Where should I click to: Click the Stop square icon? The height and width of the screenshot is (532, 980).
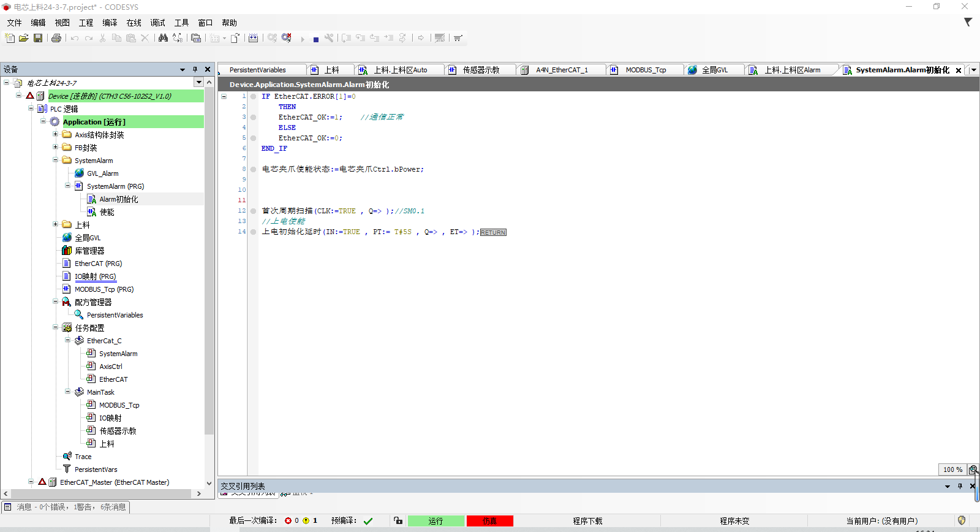point(316,39)
